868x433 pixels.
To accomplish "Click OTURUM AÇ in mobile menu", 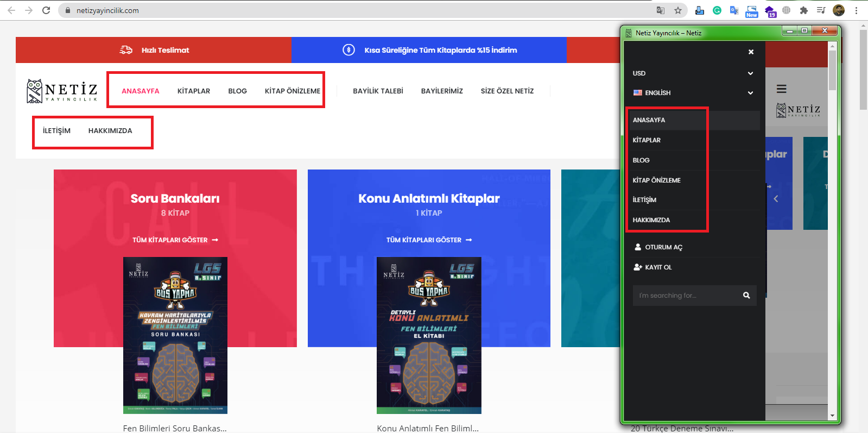I will [x=658, y=247].
